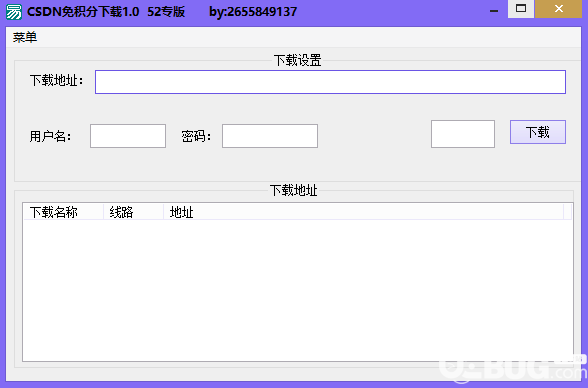Sort by the 地址 column header

point(363,212)
